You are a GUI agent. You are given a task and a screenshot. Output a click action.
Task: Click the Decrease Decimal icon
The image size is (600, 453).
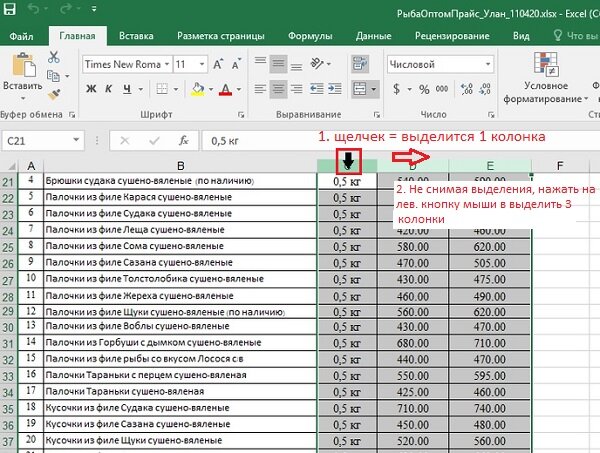tap(484, 89)
